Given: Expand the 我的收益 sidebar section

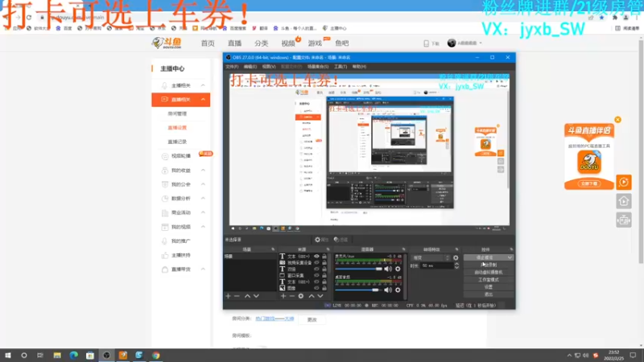Looking at the screenshot, I should click(203, 171).
